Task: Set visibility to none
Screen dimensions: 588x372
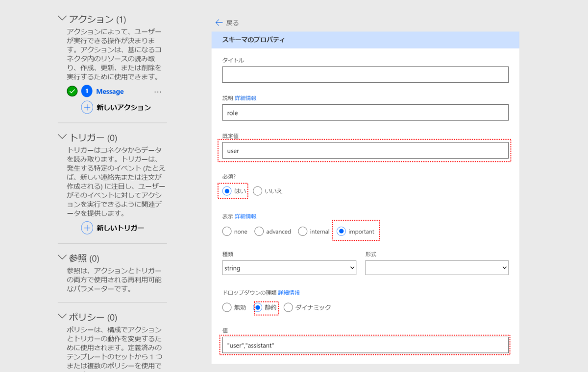Action: click(x=227, y=232)
